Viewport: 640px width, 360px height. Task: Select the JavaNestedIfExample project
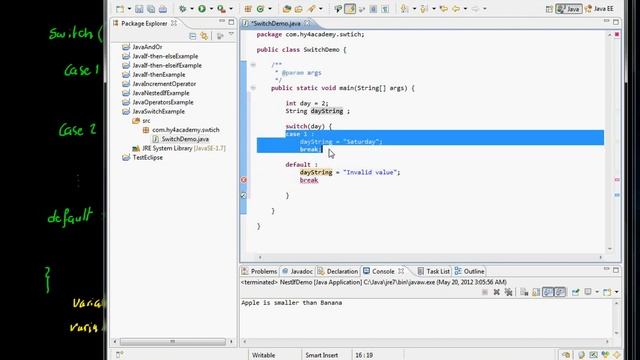(156, 93)
